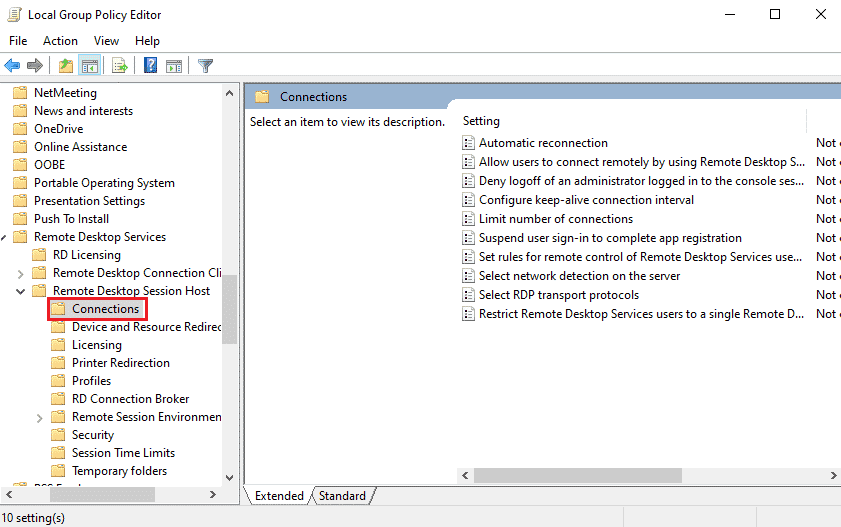This screenshot has height=527, width=841.
Task: Click folder icon beside Temporary folders
Action: click(58, 471)
